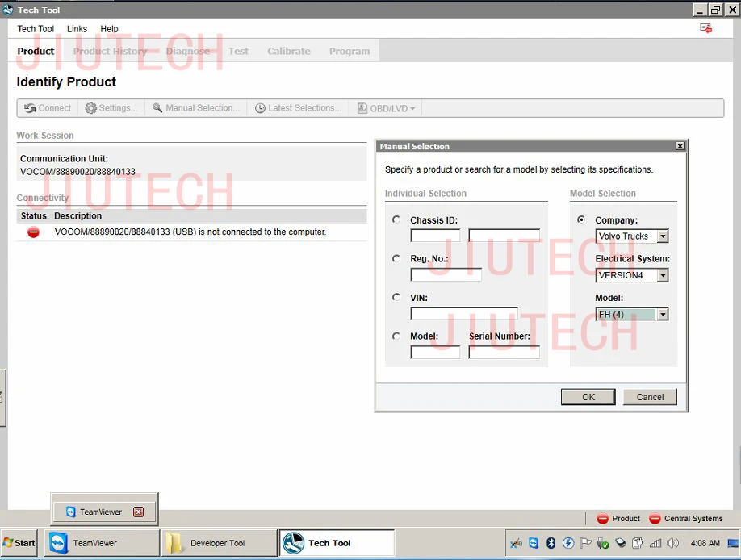This screenshot has width=741, height=560.
Task: Enable the Reg. No. search option
Action: 396,258
